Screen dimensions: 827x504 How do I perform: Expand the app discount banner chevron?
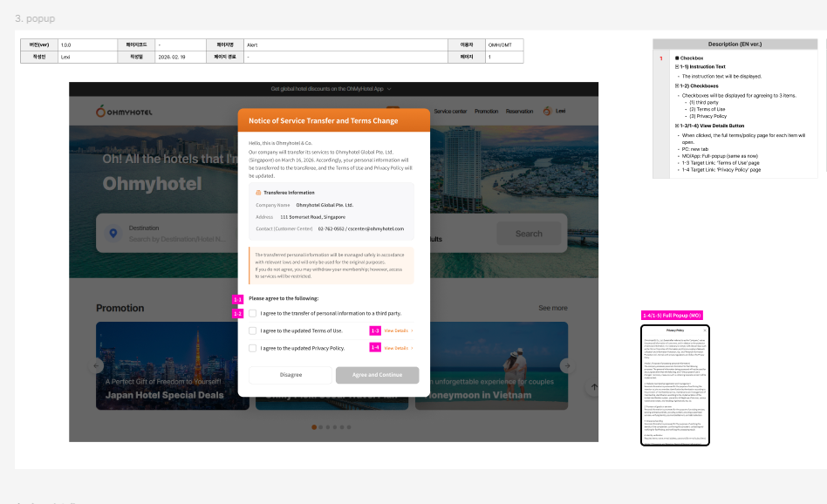pos(389,89)
